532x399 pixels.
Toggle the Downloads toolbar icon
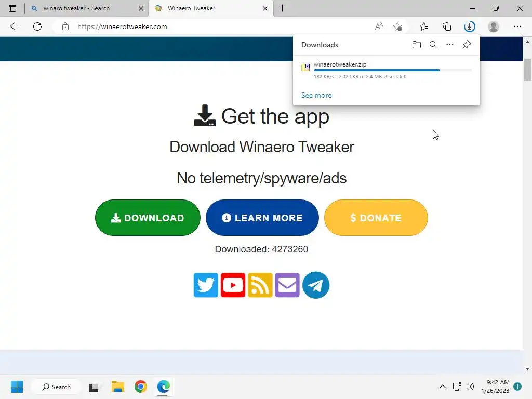[x=470, y=26]
